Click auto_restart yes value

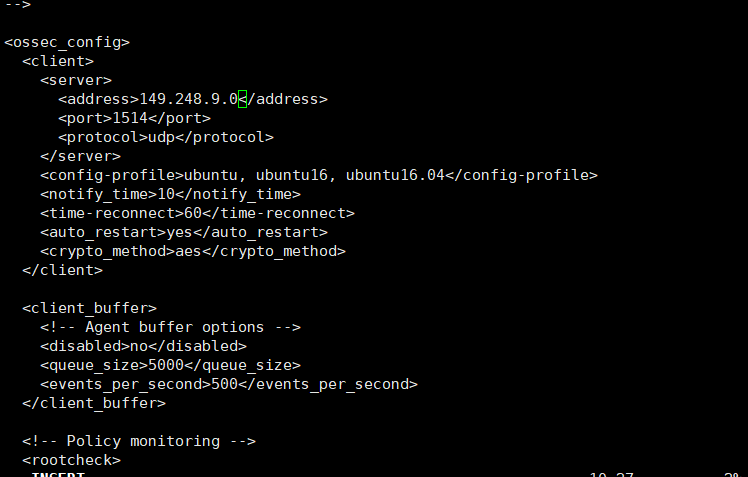coord(179,232)
